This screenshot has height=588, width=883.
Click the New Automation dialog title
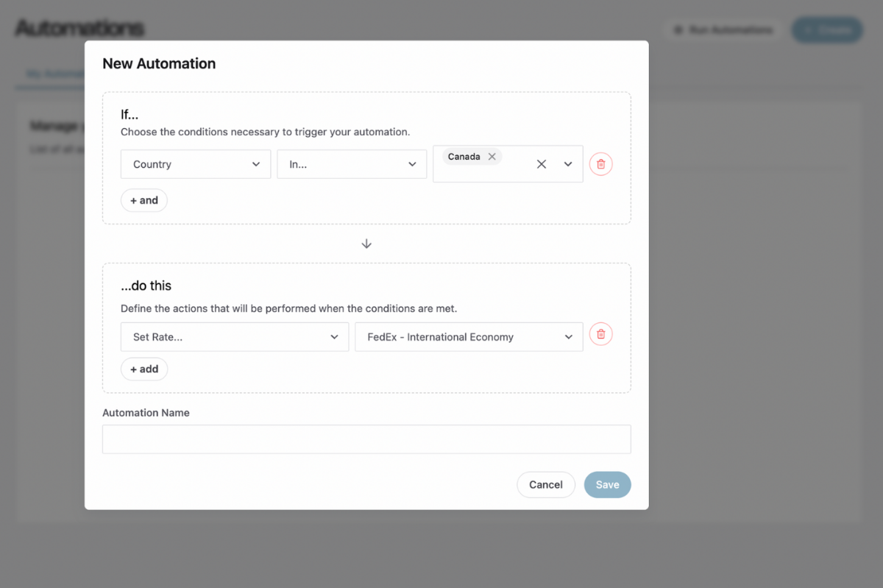pos(159,64)
